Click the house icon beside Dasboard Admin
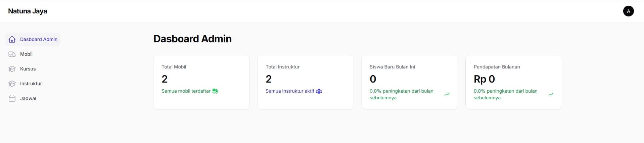Viewport: 644px width, 143px height. click(x=12, y=39)
